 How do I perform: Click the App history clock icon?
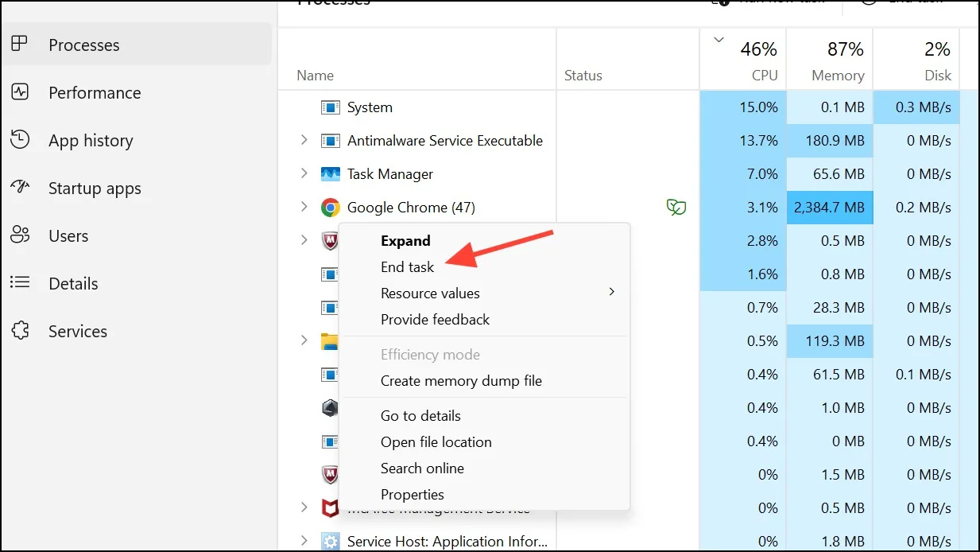click(x=20, y=140)
